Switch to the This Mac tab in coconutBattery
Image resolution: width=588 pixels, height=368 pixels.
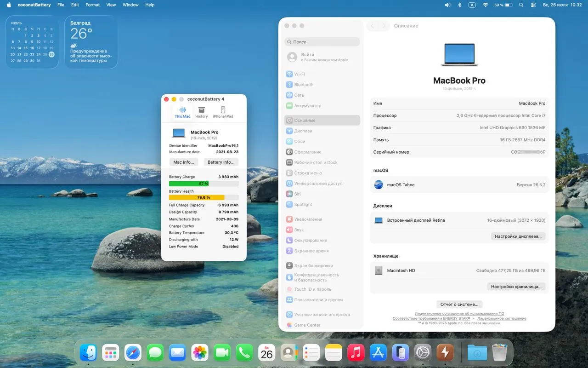click(182, 112)
